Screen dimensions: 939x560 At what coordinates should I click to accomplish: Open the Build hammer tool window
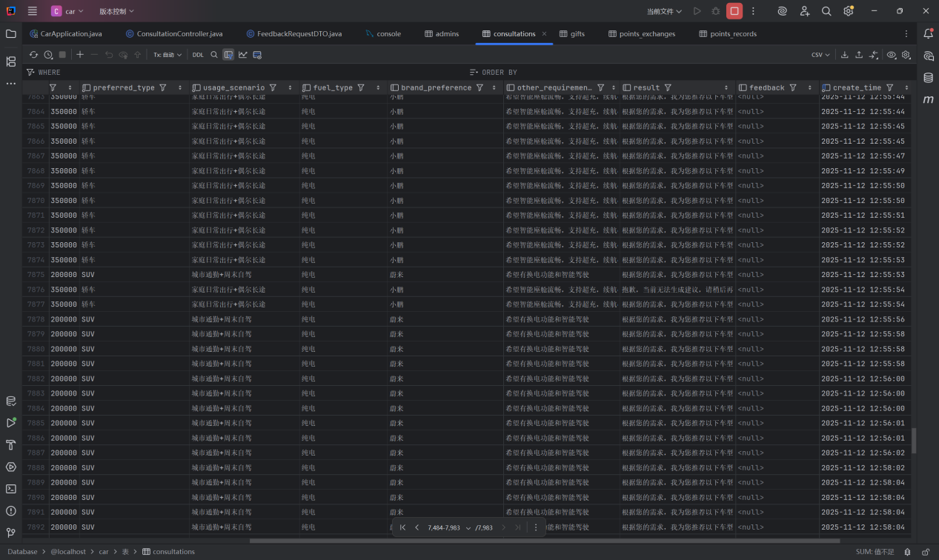(10, 445)
